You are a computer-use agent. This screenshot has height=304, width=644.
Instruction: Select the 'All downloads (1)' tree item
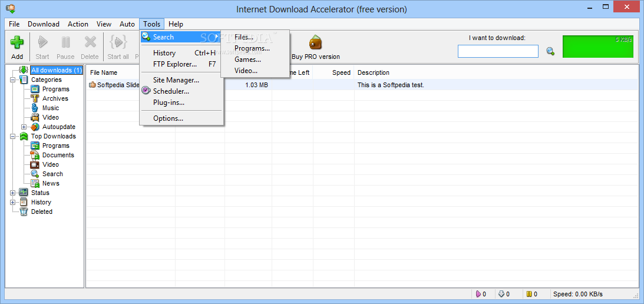pyautogui.click(x=56, y=70)
